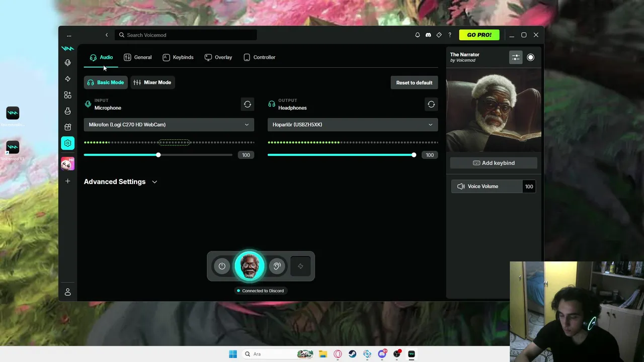
Task: Open the upper Voicemod desktop shortcut
Action: tap(13, 116)
